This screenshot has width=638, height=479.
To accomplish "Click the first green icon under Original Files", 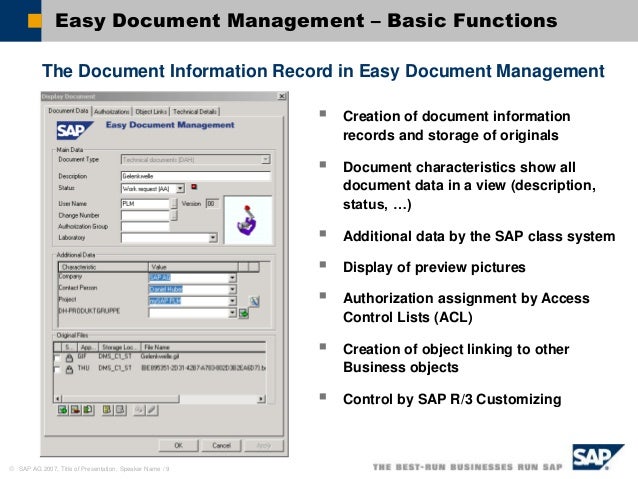I will (63, 410).
